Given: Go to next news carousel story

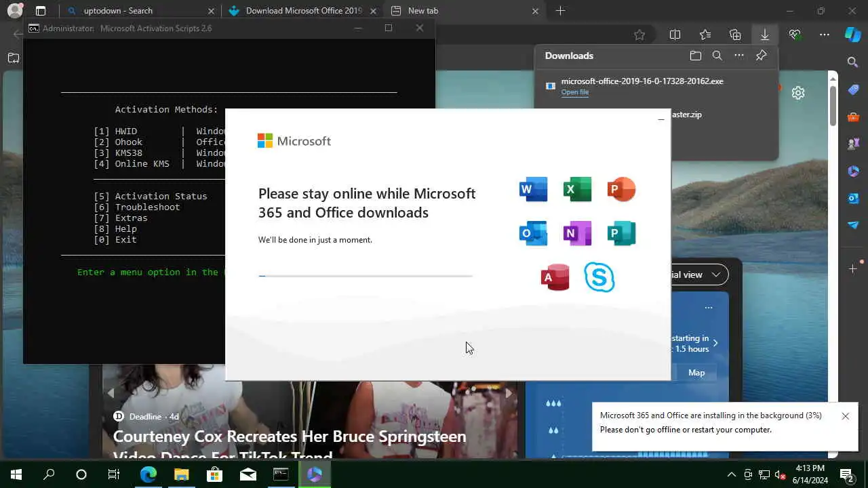Looking at the screenshot, I should pyautogui.click(x=508, y=392).
